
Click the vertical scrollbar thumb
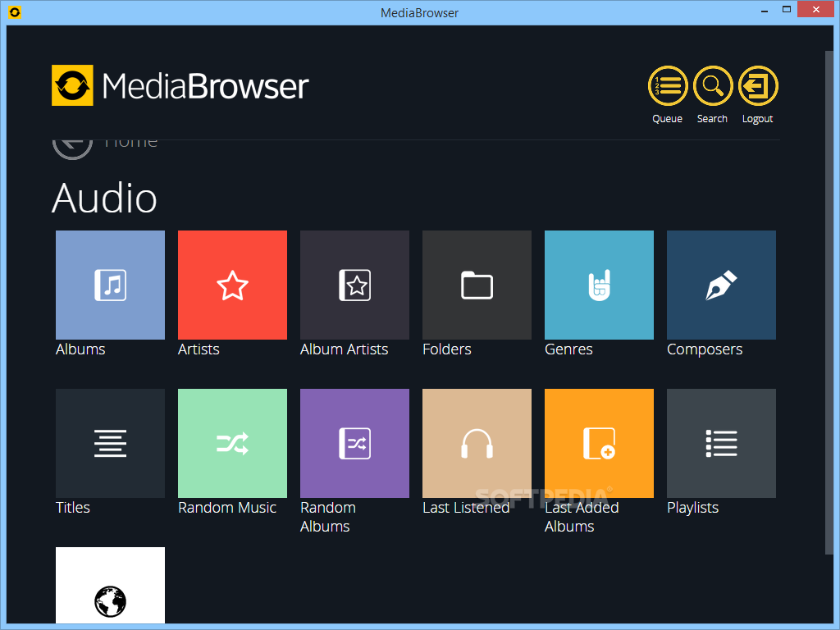click(829, 303)
